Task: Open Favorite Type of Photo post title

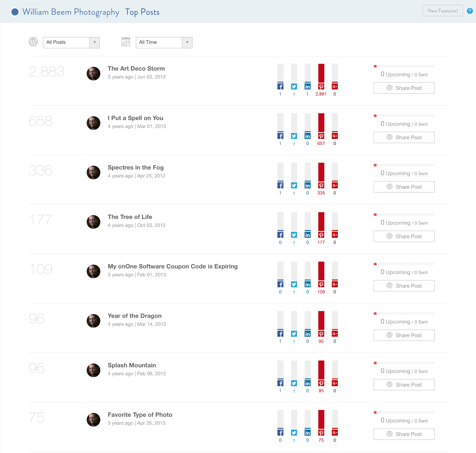Action: tap(140, 415)
